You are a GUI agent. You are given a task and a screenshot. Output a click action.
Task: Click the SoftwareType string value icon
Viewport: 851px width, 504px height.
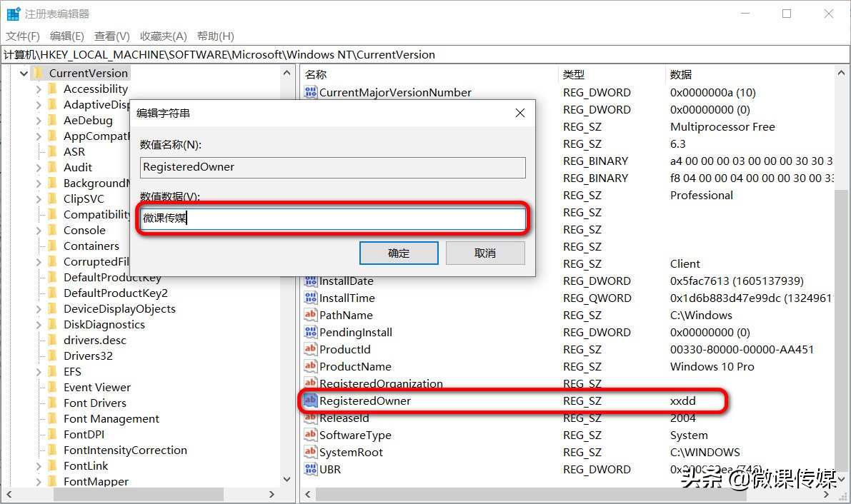point(310,435)
